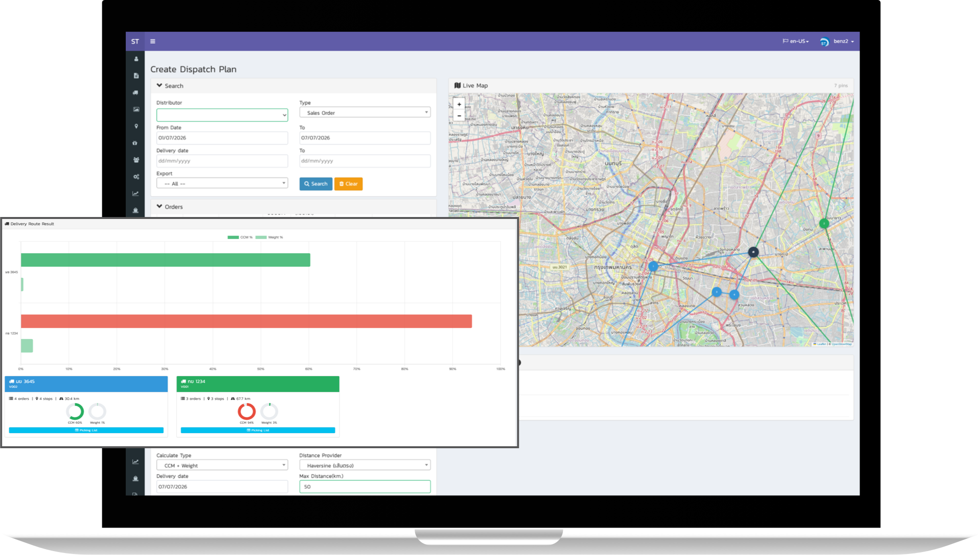Open the Distance Provider dropdown
This screenshot has height=555, width=980.
(365, 465)
